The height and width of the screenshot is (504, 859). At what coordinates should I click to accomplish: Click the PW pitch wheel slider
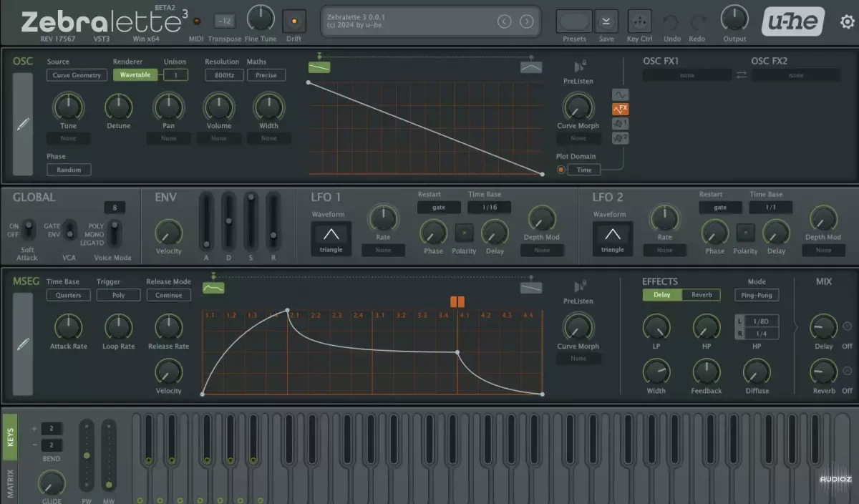(x=87, y=455)
